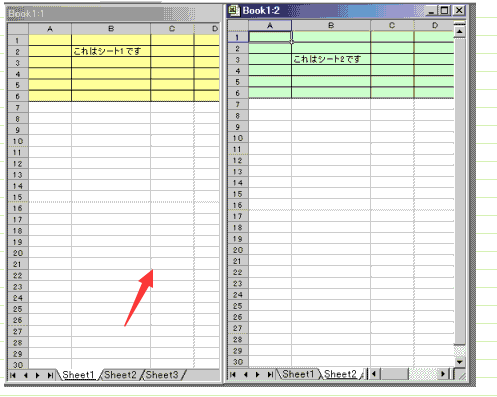Click vertical scrollbar track in Book1:2
Image resolution: width=497 pixels, height=397 pixels.
pos(460,351)
